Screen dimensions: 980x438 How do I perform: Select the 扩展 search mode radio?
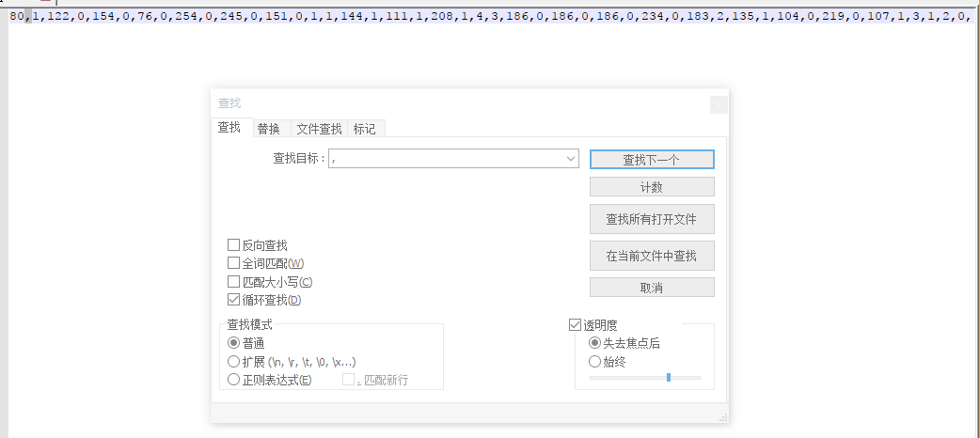pos(234,361)
